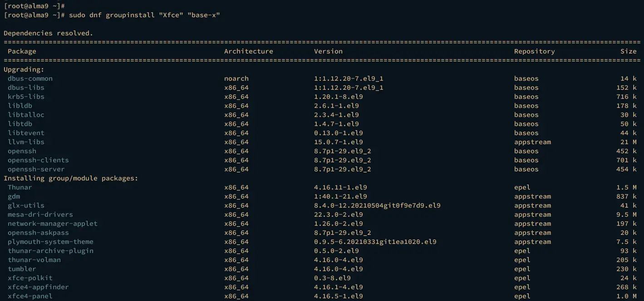Click version '1:40.1-21.el9' of gdm
The width and height of the screenshot is (644, 301).
click(340, 196)
